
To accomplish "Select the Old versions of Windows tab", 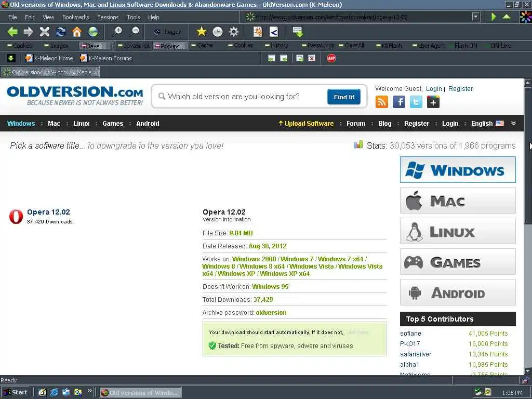I will point(50,72).
